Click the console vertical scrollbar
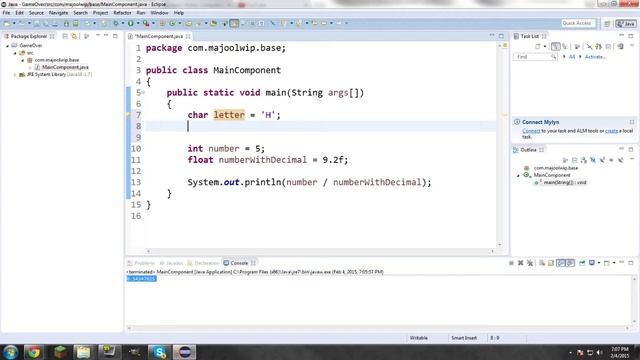Viewport: 640px width, 360px height. (x=634, y=300)
